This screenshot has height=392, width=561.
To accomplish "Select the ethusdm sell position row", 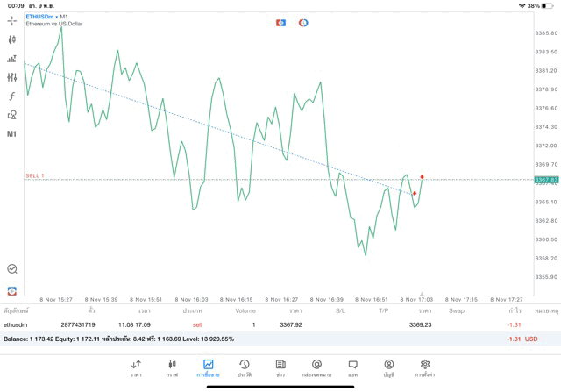I will pyautogui.click(x=263, y=324).
